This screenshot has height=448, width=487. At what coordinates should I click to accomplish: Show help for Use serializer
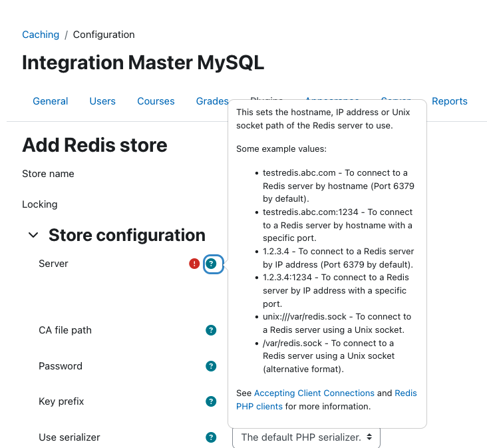pyautogui.click(x=211, y=437)
